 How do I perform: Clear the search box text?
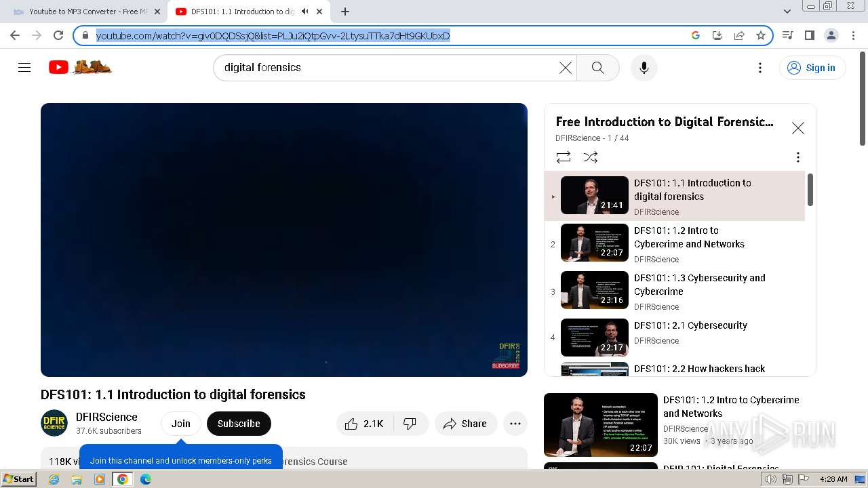click(565, 68)
